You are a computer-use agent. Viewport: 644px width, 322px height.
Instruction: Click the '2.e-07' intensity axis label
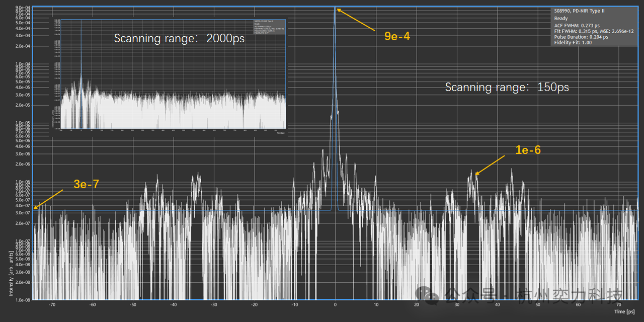(x=23, y=223)
